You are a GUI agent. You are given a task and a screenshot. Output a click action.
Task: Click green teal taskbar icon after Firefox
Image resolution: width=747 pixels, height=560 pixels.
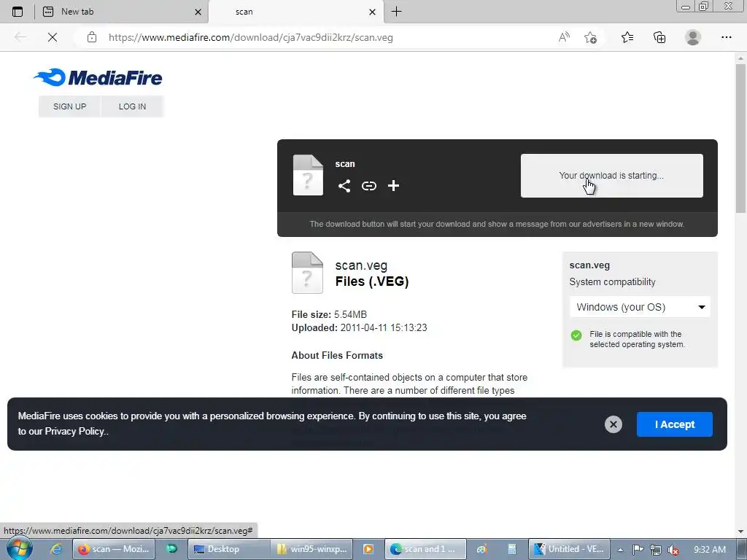[x=171, y=549]
